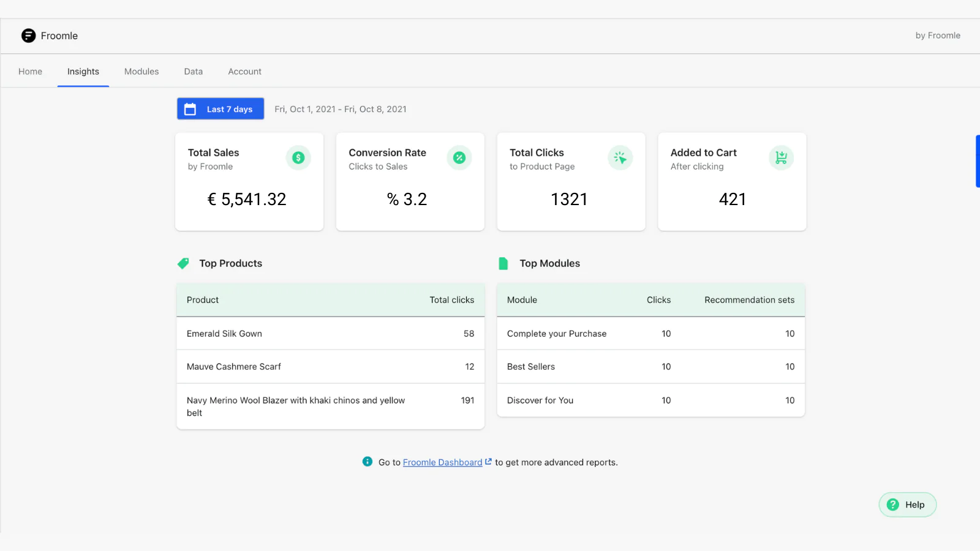Open the Last 7 days date picker
This screenshot has width=980, height=551.
[221, 109]
